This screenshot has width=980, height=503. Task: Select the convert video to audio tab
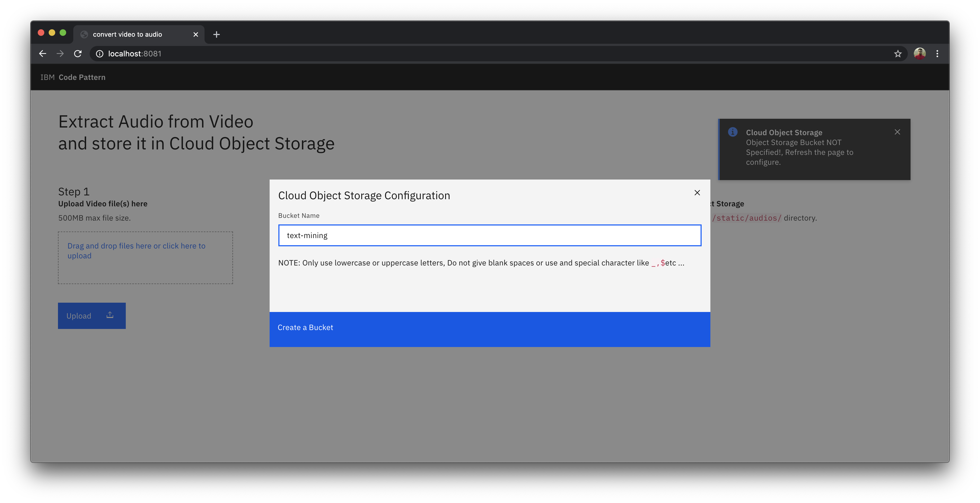127,35
